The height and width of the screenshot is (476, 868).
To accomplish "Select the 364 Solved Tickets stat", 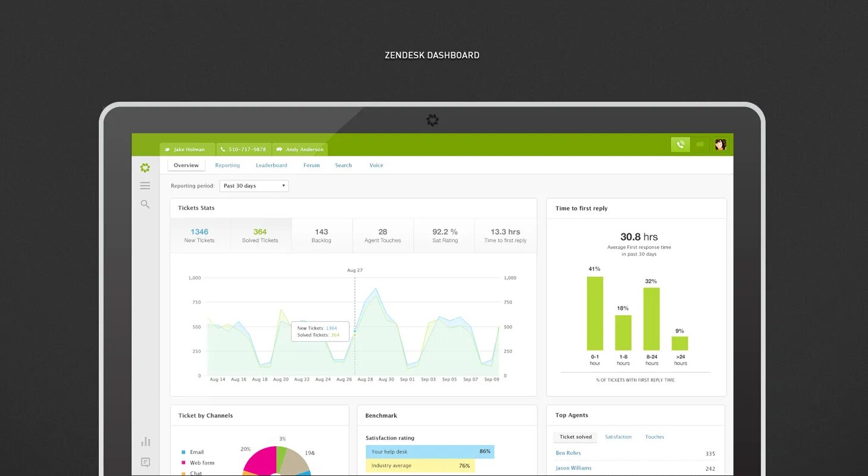I will [x=260, y=236].
